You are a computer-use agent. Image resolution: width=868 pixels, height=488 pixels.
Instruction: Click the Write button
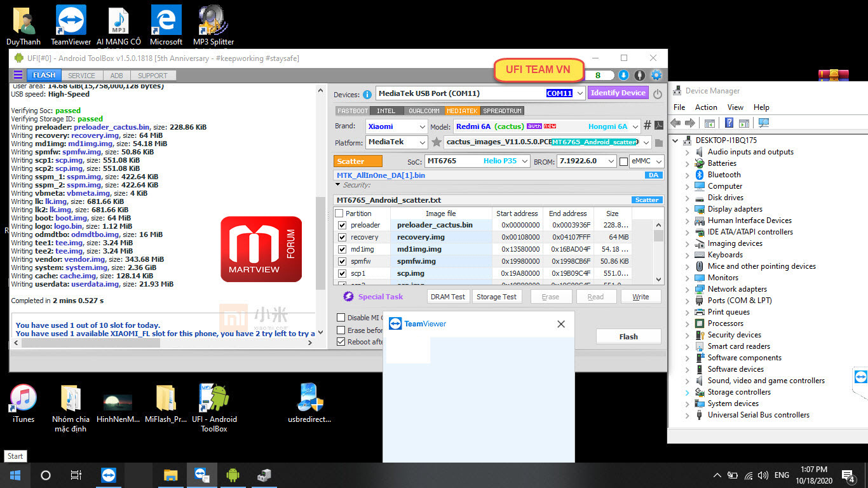coord(641,297)
